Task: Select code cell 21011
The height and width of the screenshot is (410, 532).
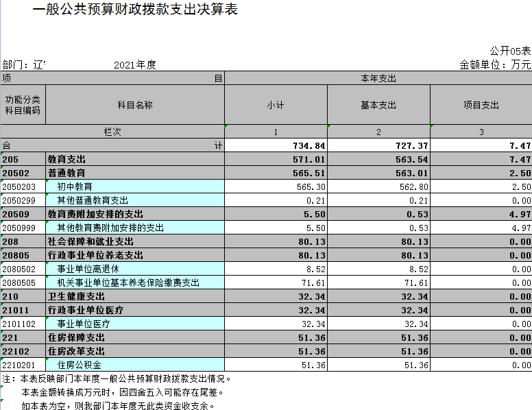Action: [x=23, y=310]
